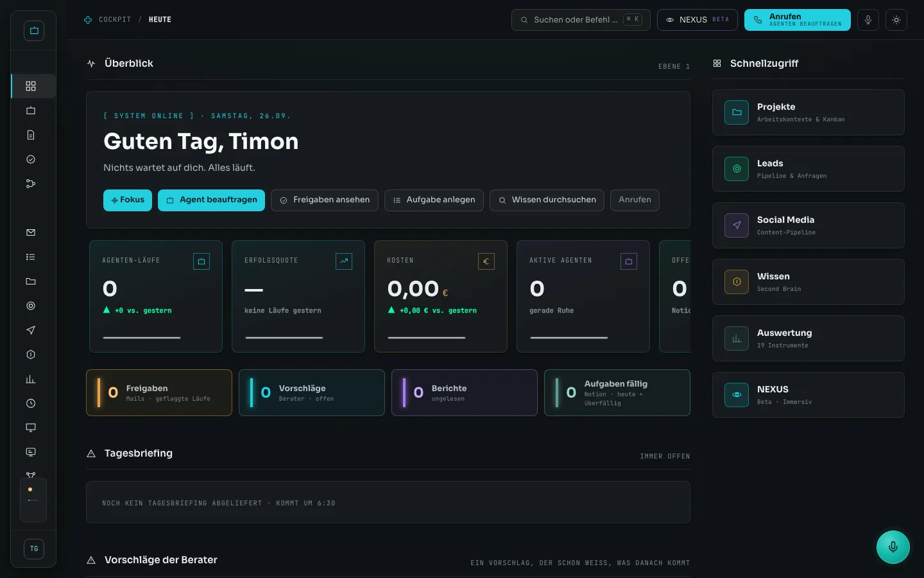Click the microphone icon in the top bar
Screen dimensions: 924x578
click(x=868, y=20)
